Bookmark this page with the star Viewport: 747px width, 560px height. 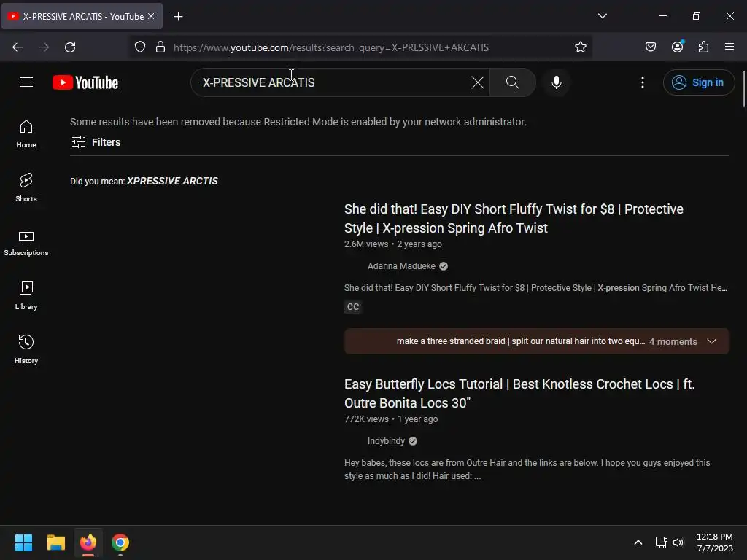click(x=580, y=47)
